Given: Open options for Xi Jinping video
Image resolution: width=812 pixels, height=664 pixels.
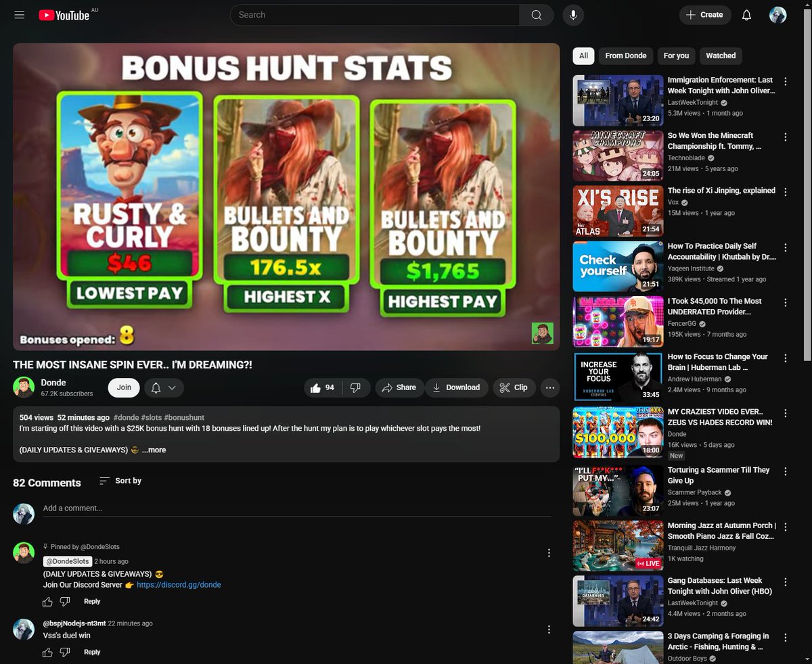Looking at the screenshot, I should coord(786,192).
